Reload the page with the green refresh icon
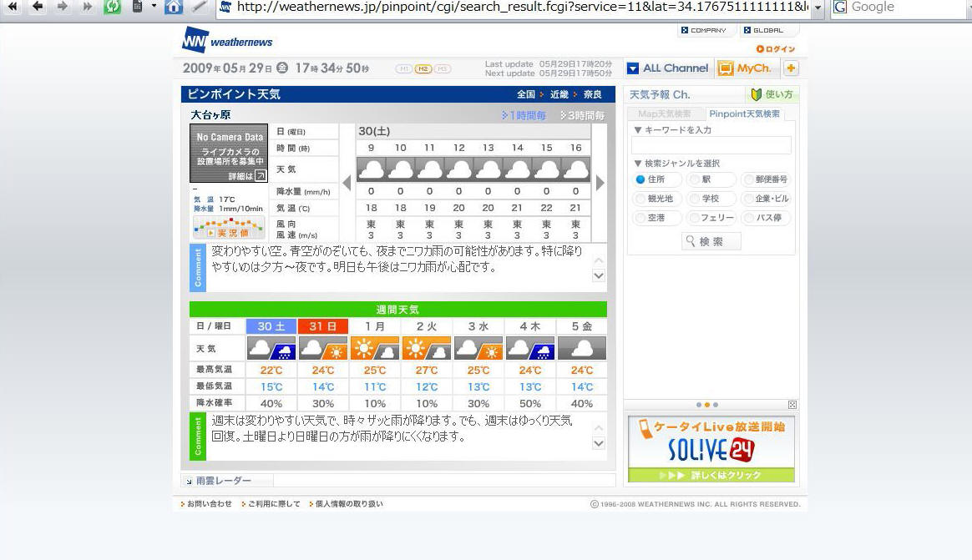972x560 pixels. pos(112,7)
